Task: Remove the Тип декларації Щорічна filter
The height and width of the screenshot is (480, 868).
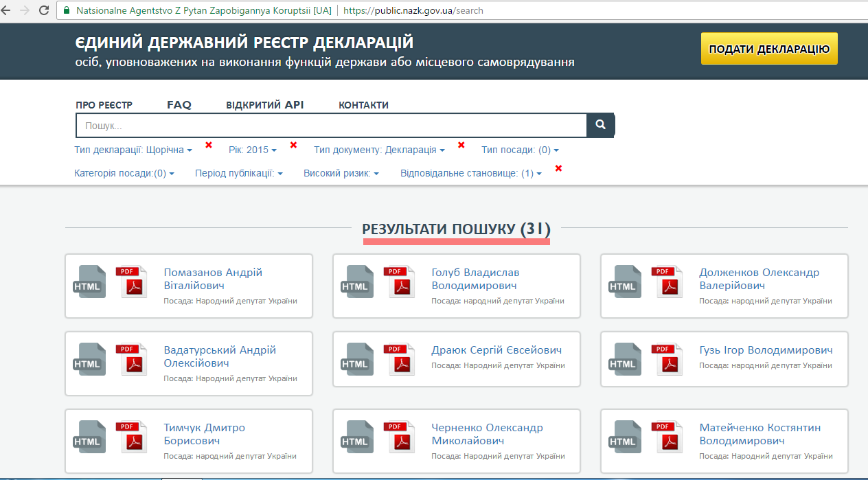Action: coord(209,145)
